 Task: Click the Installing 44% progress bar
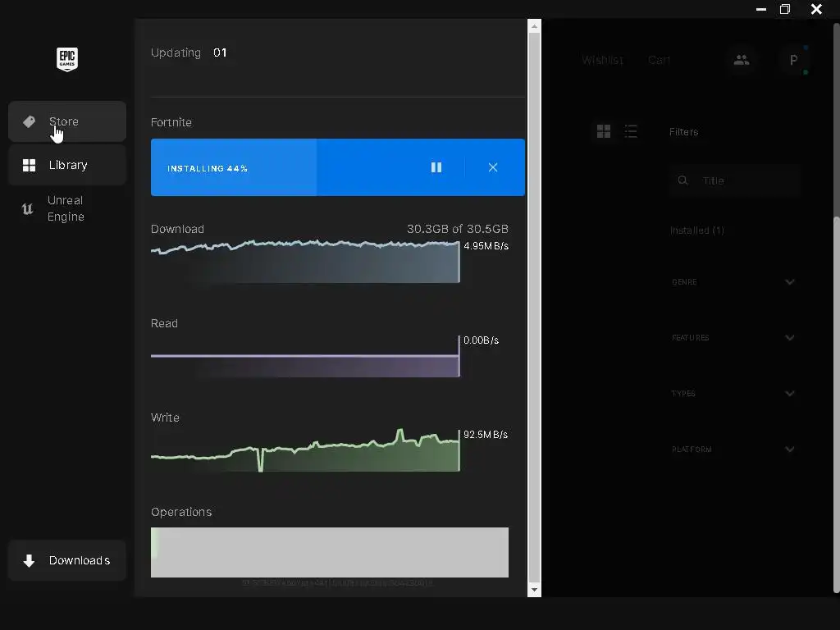tap(337, 167)
